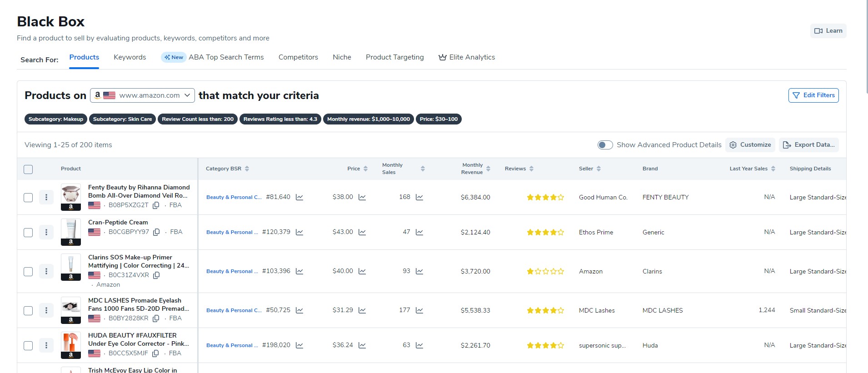Open price graph for HUDA BEAUTY $36.24
Screen dimensions: 868x373
click(362, 345)
